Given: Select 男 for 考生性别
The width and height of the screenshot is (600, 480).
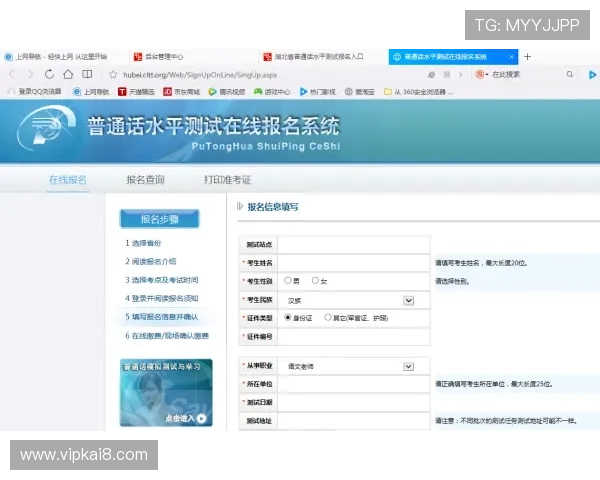Looking at the screenshot, I should pyautogui.click(x=288, y=281).
